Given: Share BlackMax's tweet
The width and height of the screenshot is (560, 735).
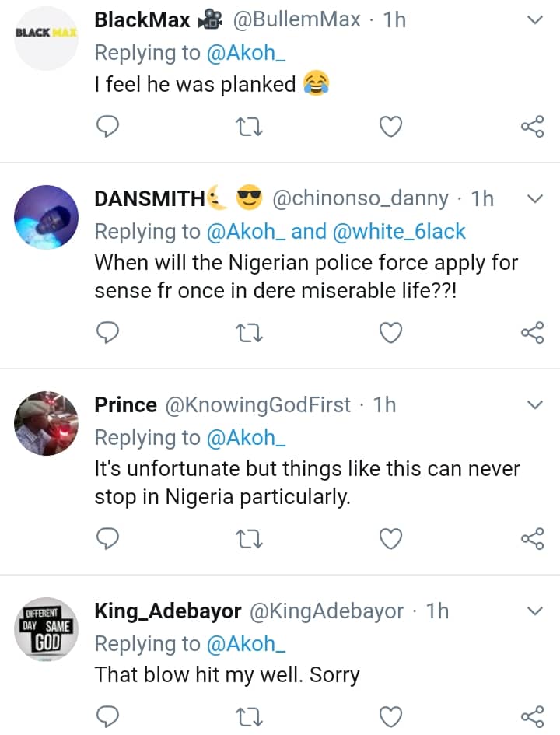Looking at the screenshot, I should tap(531, 127).
